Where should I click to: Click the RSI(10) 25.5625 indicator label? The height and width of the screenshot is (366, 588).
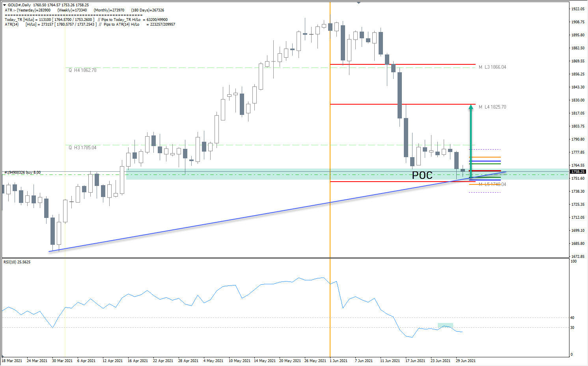[17, 262]
